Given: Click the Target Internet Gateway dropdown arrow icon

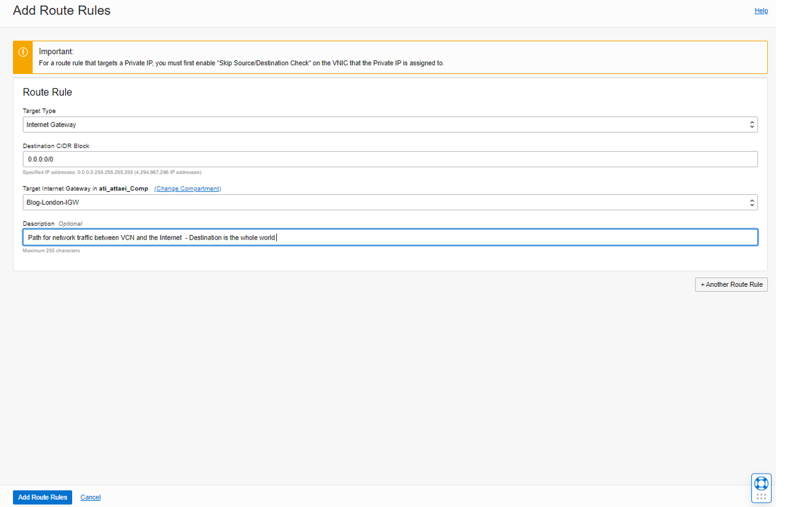Looking at the screenshot, I should click(752, 203).
